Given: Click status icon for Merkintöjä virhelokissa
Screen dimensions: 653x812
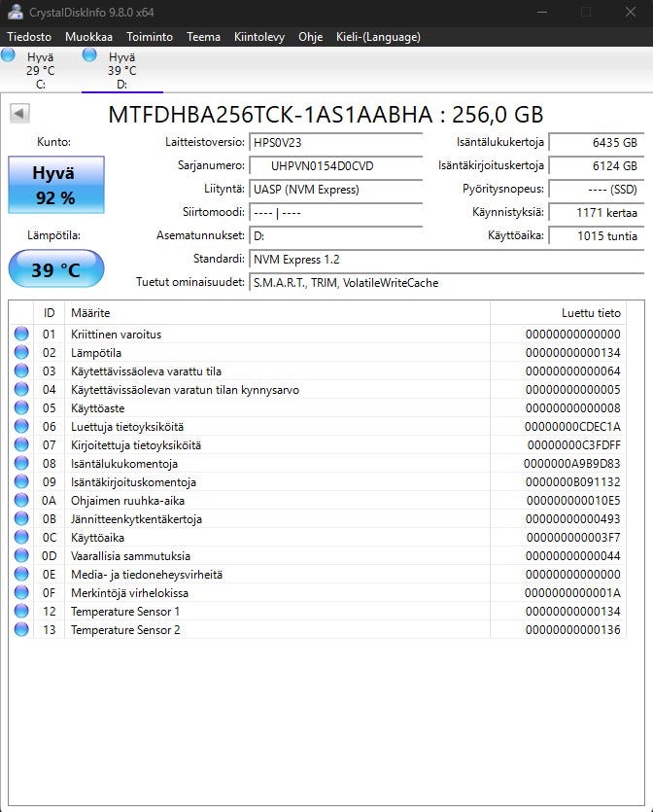Looking at the screenshot, I should pyautogui.click(x=21, y=592).
